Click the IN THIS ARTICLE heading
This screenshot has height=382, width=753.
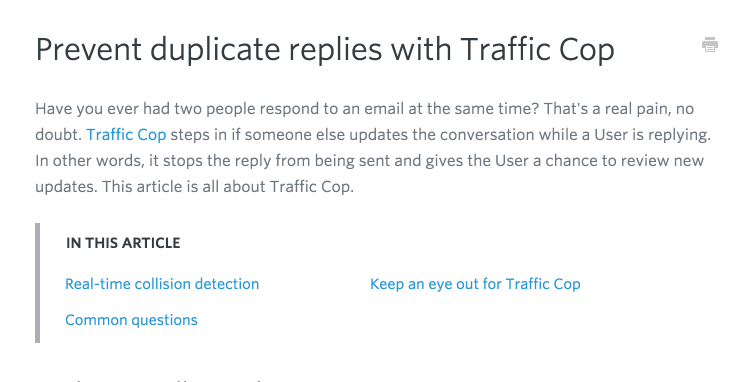tap(123, 243)
